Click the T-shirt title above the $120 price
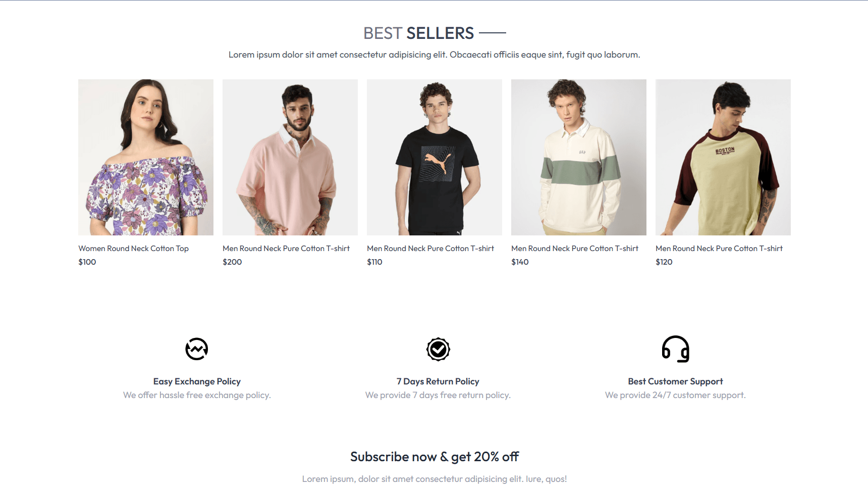Screen dimensions: 868x489 point(719,249)
